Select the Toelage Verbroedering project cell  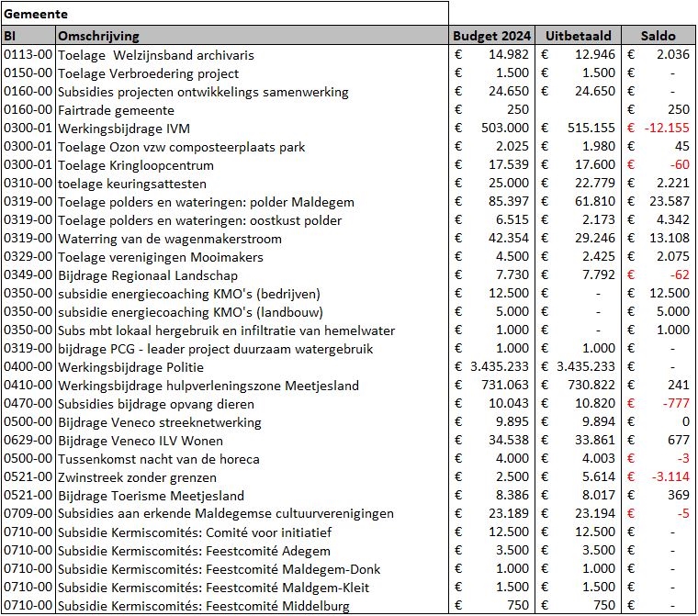(252, 73)
